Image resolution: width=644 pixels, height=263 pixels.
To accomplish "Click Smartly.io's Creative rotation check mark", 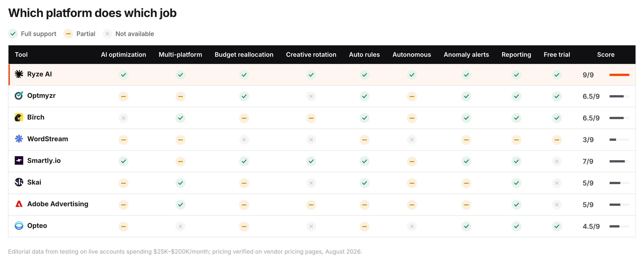I will click(x=311, y=161).
